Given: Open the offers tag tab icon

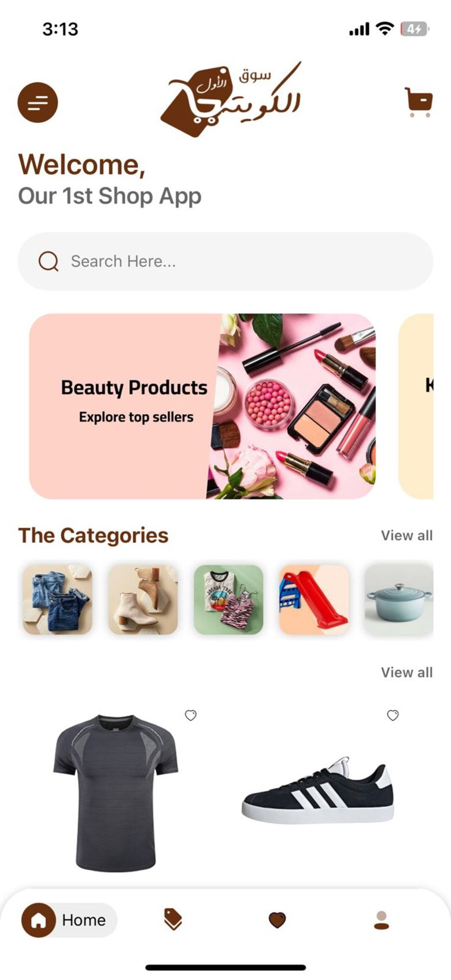Looking at the screenshot, I should [173, 919].
